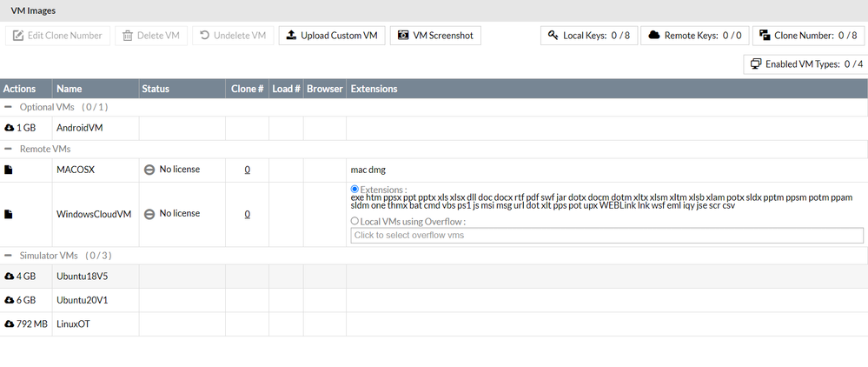The width and height of the screenshot is (868, 367).
Task: Click the download icon for Ubuntu20V1
Action: click(10, 300)
